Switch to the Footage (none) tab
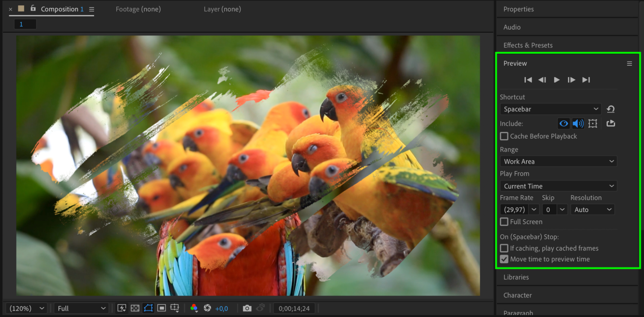The width and height of the screenshot is (644, 317). (138, 9)
